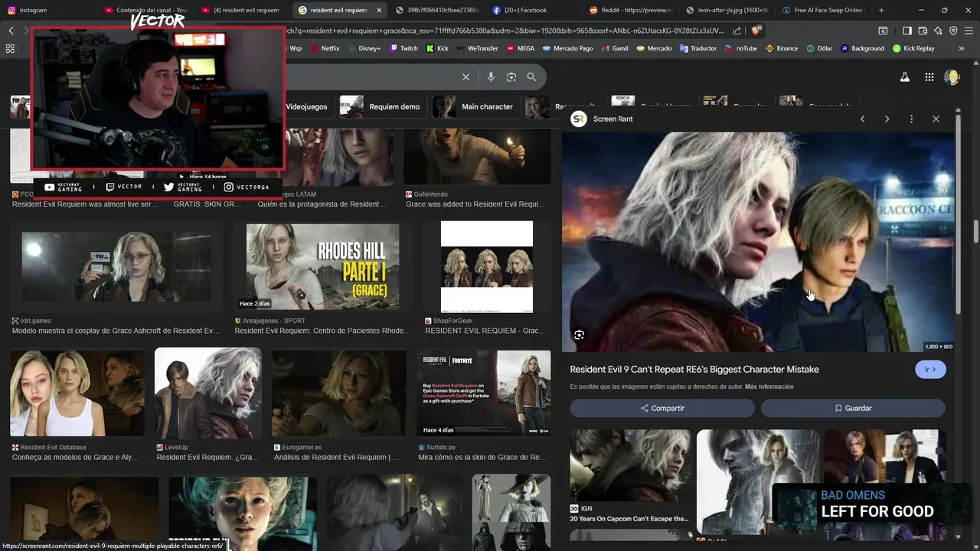Viewport: 980px width, 551px height.
Task: Switch to the Free AI Face Swap Online tab
Action: 823,10
